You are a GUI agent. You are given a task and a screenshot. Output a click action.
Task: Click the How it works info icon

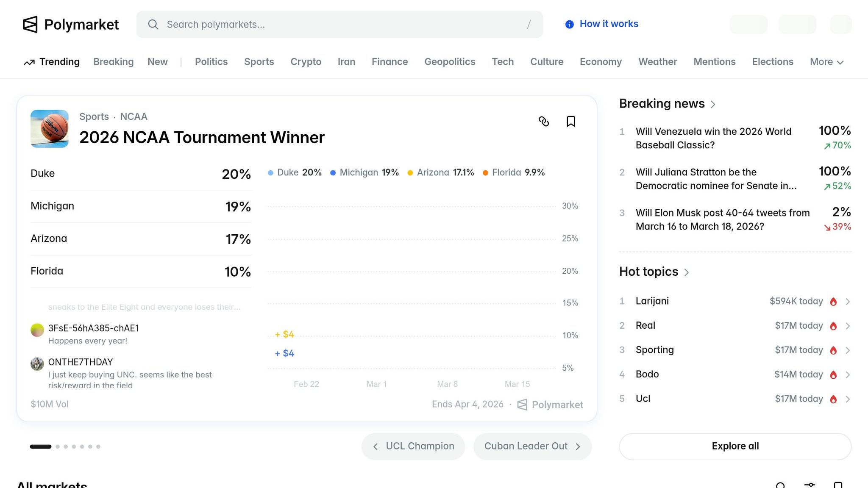pyautogui.click(x=570, y=25)
